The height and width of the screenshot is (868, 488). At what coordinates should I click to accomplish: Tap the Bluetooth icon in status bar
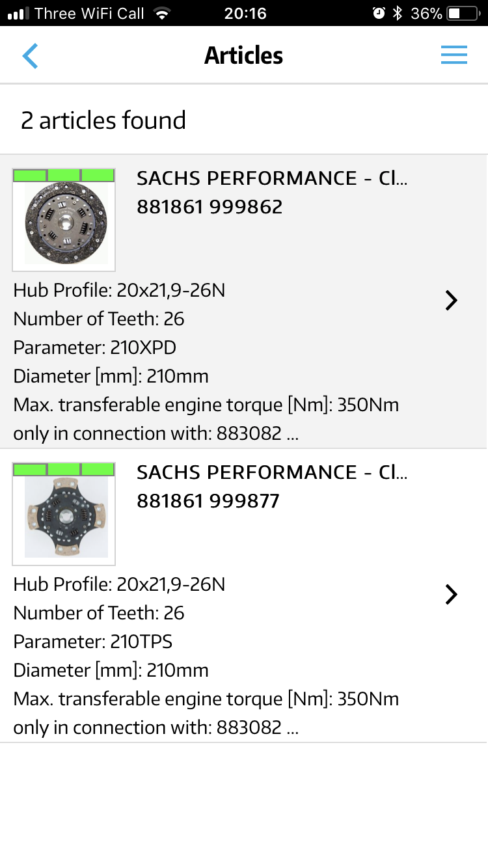point(398,13)
